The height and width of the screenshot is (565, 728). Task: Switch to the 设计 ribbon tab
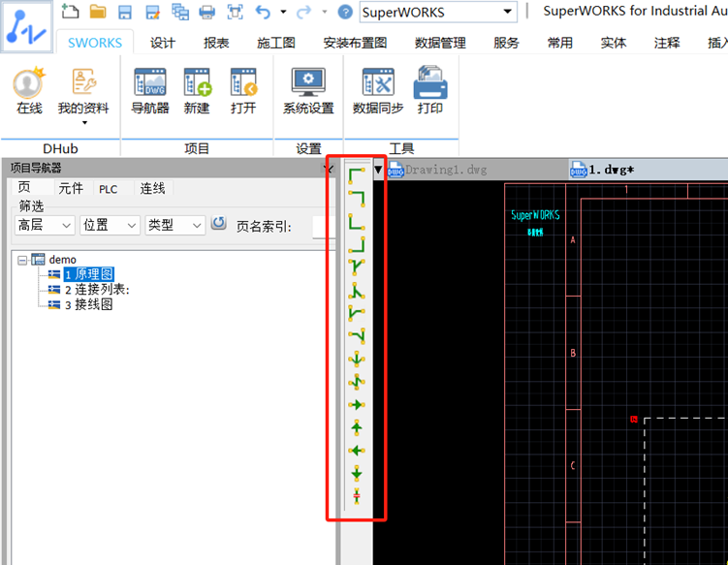(163, 44)
